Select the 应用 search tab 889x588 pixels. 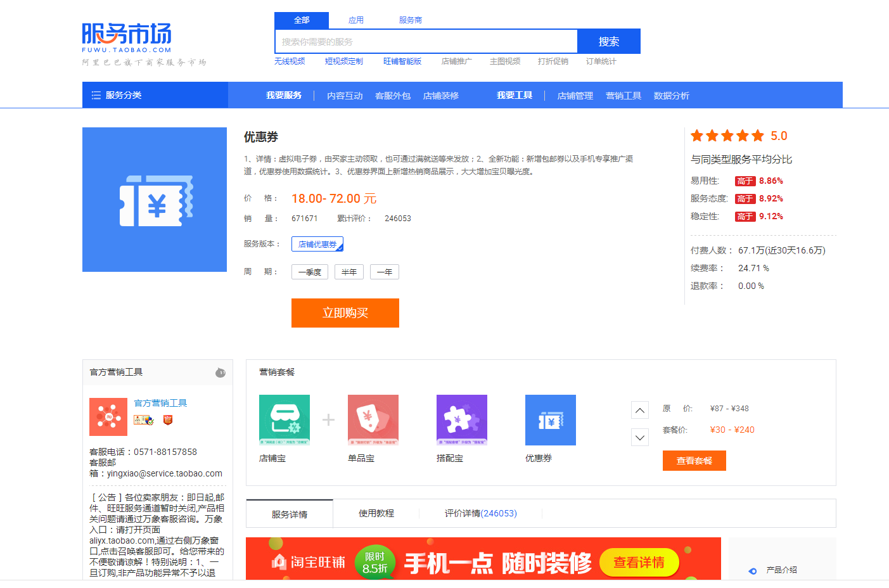[x=356, y=20]
